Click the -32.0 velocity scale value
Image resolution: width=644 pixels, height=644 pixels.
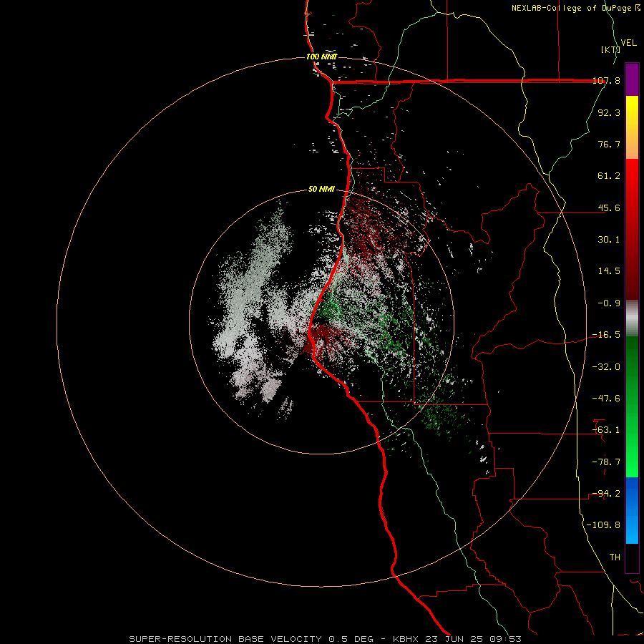(606, 367)
